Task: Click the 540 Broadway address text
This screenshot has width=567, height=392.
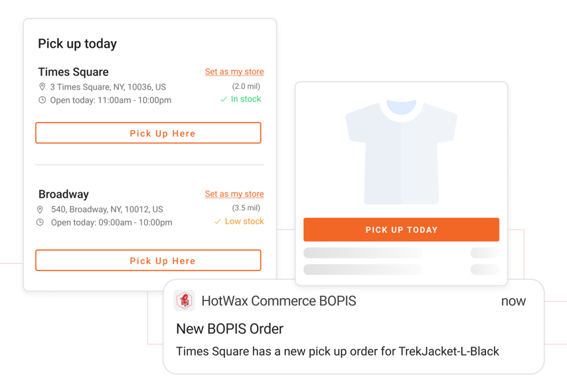Action: (107, 210)
